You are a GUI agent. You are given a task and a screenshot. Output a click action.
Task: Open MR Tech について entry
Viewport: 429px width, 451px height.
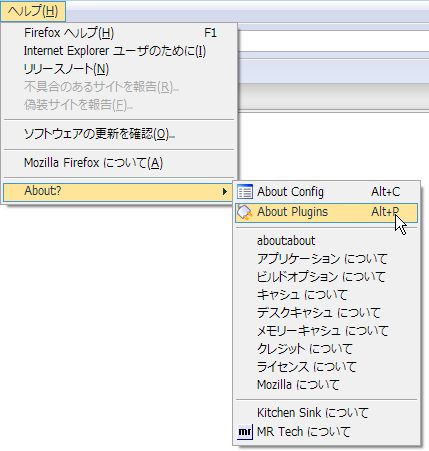coord(326,432)
